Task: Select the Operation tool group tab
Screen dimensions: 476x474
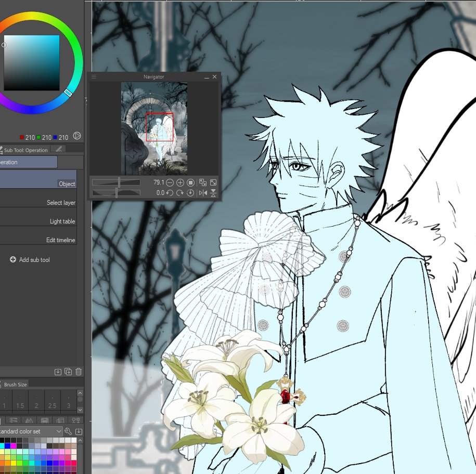Action: pos(29,162)
